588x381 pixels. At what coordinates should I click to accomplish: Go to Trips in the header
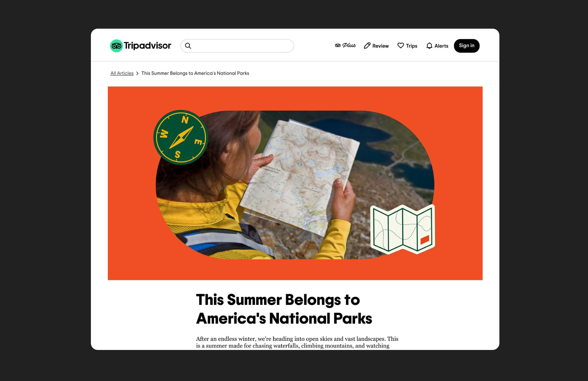pos(407,46)
